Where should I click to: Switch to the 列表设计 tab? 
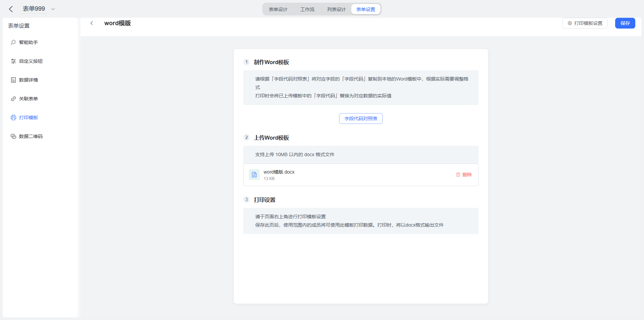[x=336, y=9]
